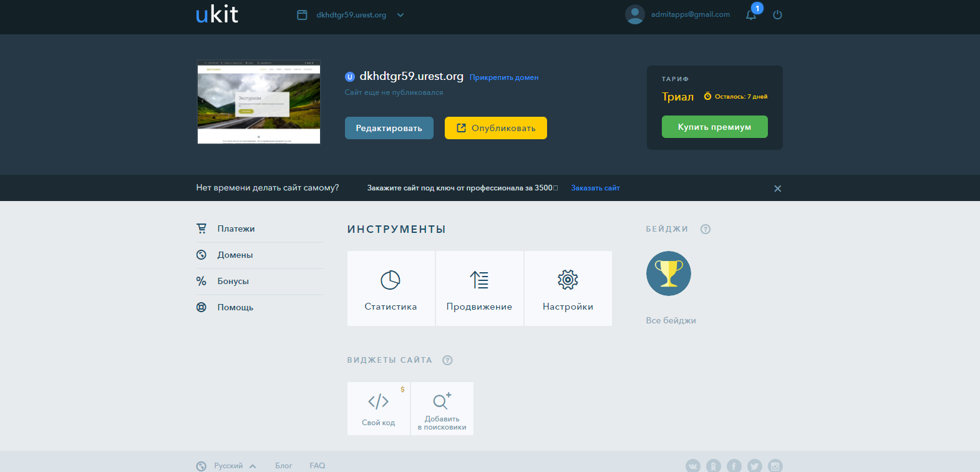Screen dimensions: 980x472
Task: Open the Блог footer link
Action: point(284,466)
